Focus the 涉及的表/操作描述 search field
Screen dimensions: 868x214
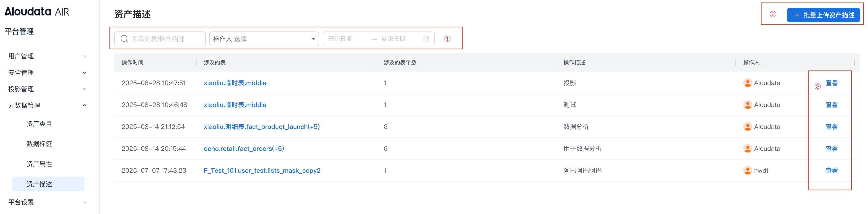pos(165,39)
